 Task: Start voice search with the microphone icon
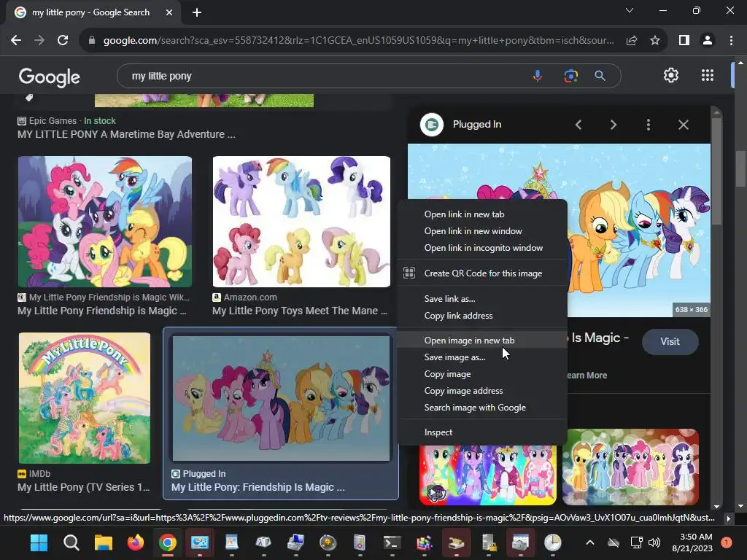[x=538, y=76]
